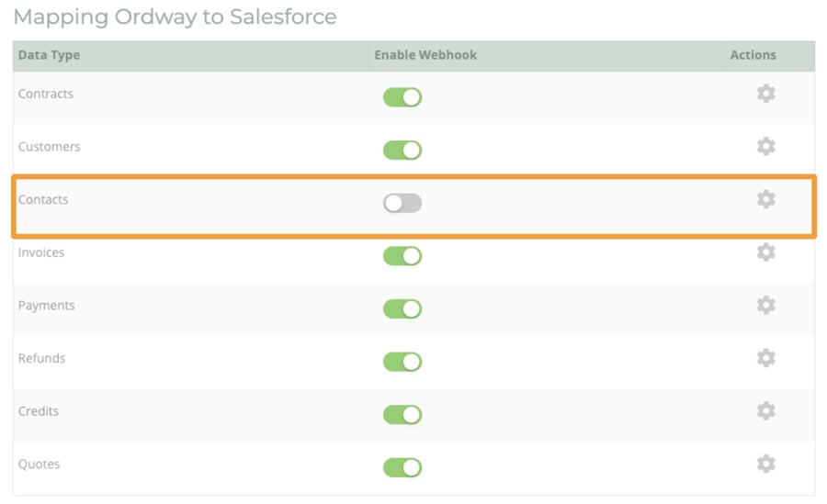
Task: Open the Contracts settings gear
Action: pyautogui.click(x=765, y=94)
